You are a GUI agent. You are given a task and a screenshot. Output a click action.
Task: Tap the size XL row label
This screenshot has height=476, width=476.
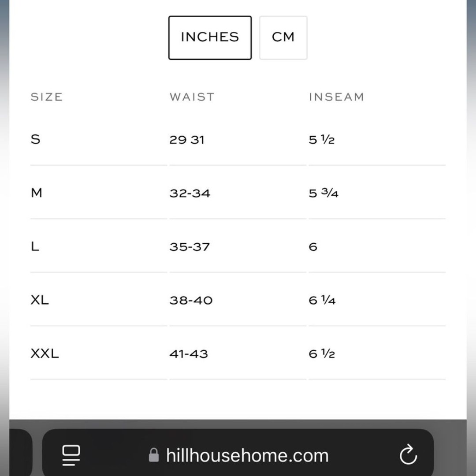coord(40,300)
